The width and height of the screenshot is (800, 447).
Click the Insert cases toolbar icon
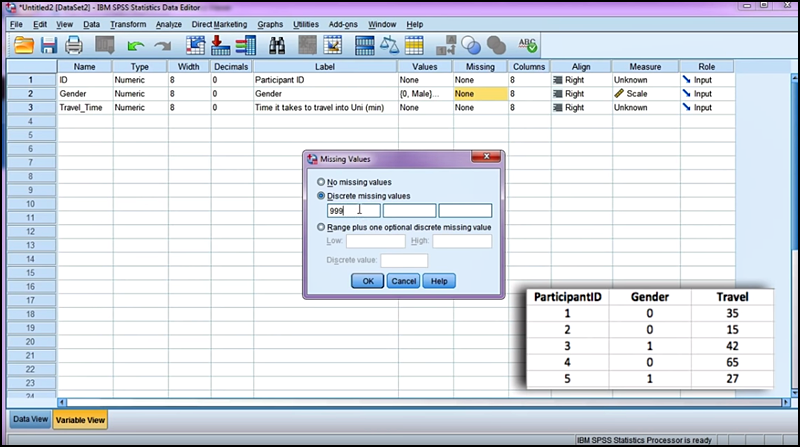click(307, 45)
